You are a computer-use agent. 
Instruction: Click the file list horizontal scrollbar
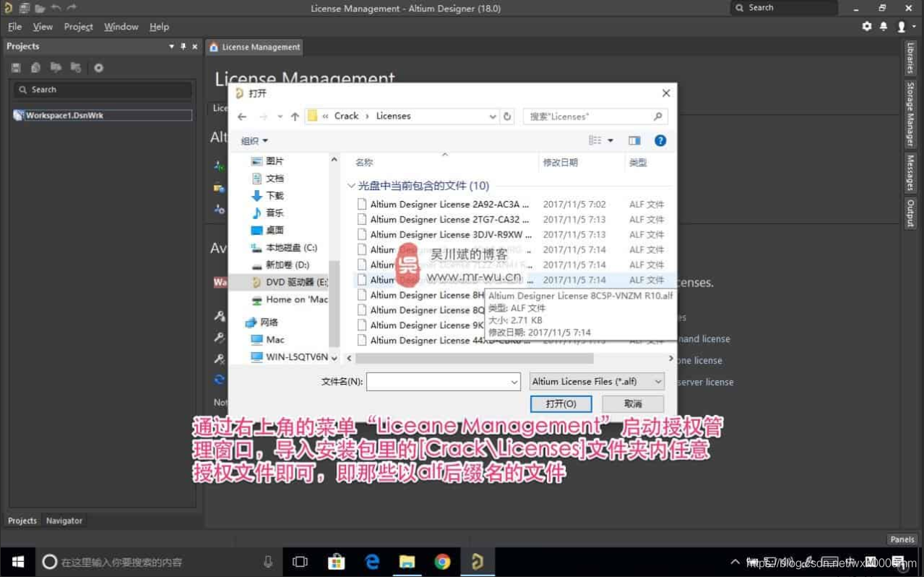tap(474, 359)
